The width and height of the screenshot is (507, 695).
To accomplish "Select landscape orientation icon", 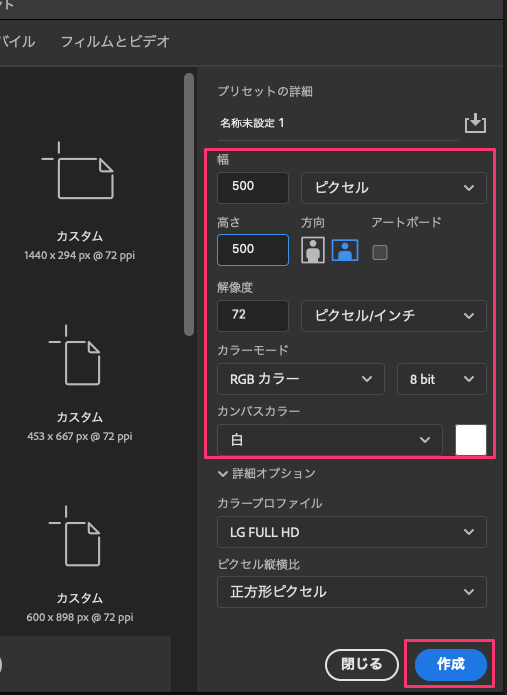I will point(345,250).
